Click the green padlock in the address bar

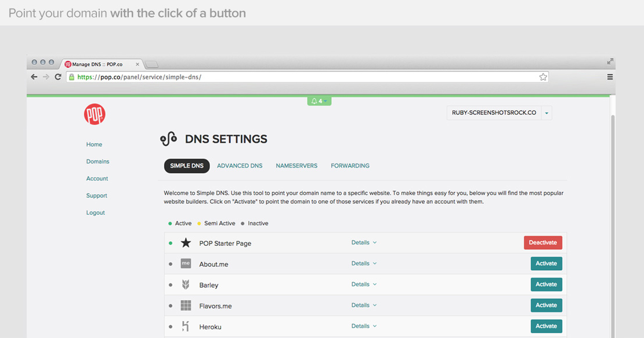coord(71,77)
